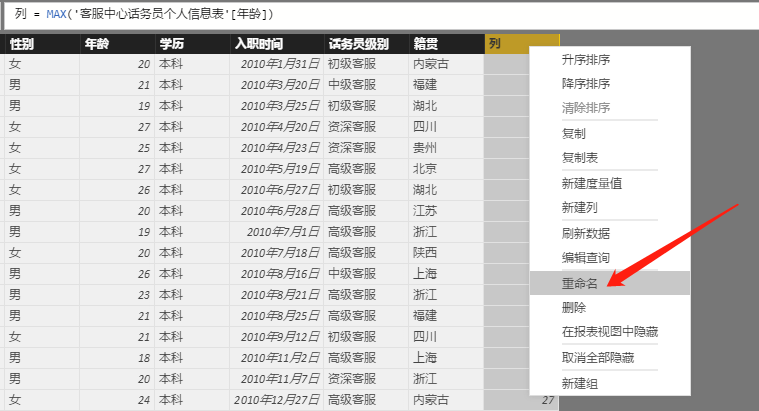Click the 话务员级别 column header

[366, 44]
